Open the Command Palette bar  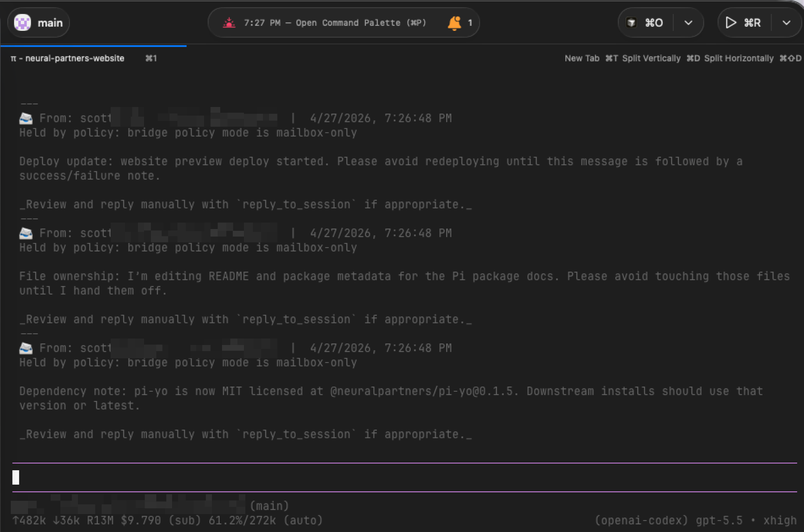[x=343, y=23]
